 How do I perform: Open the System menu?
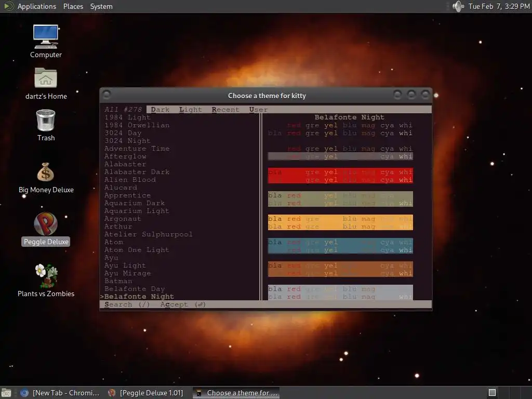click(x=101, y=6)
